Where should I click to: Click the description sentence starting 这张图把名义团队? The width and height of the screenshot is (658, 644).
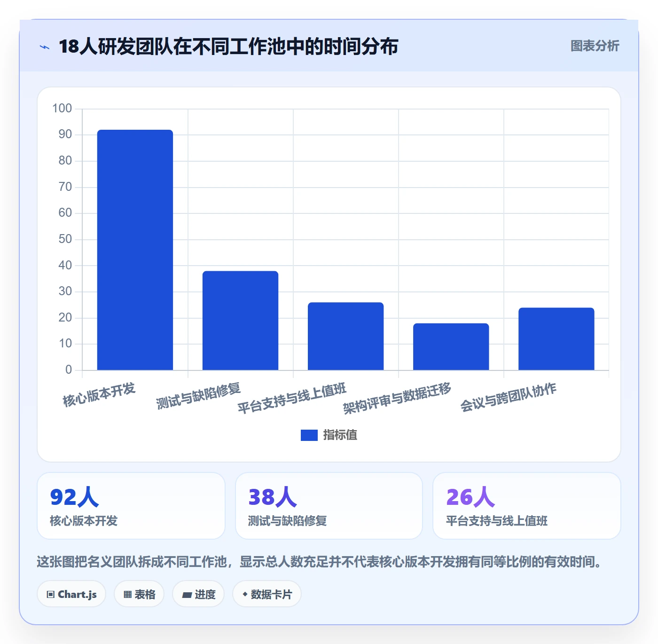[320, 562]
